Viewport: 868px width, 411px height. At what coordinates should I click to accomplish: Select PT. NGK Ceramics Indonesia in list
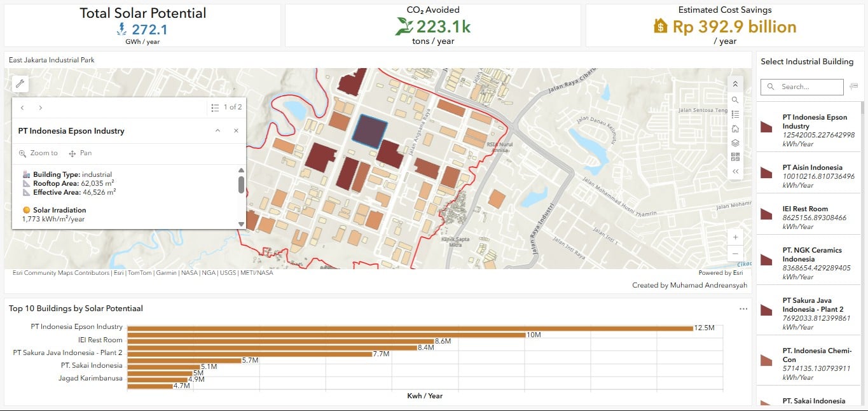click(x=809, y=259)
